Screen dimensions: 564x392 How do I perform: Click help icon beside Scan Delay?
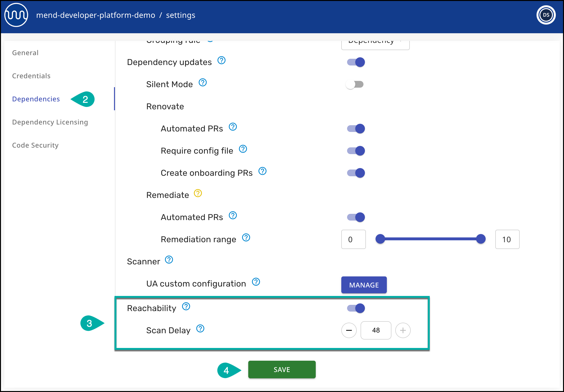[x=200, y=329]
